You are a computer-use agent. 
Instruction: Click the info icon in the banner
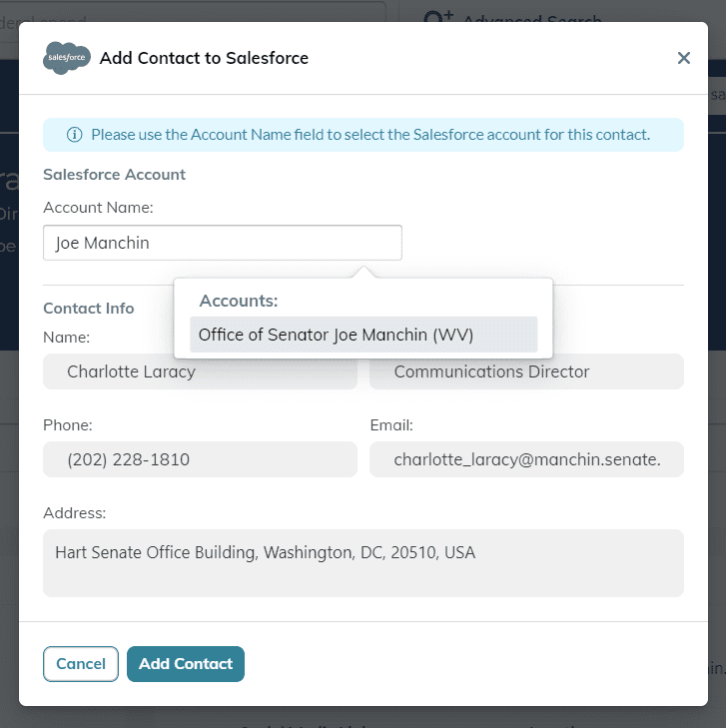point(74,135)
